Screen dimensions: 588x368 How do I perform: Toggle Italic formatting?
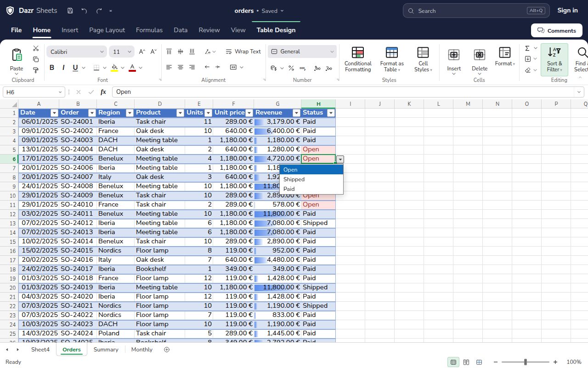click(x=63, y=68)
